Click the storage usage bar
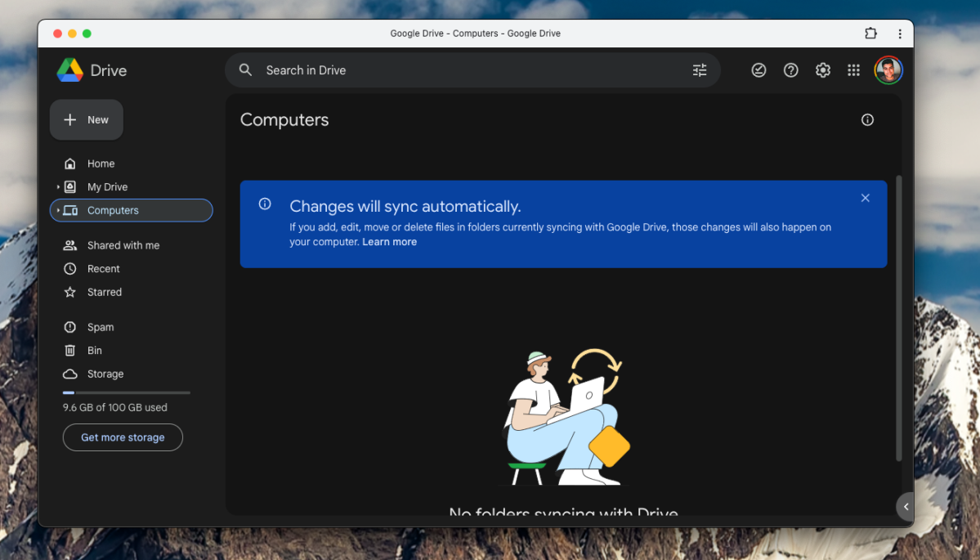Image resolution: width=980 pixels, height=560 pixels. coord(126,392)
